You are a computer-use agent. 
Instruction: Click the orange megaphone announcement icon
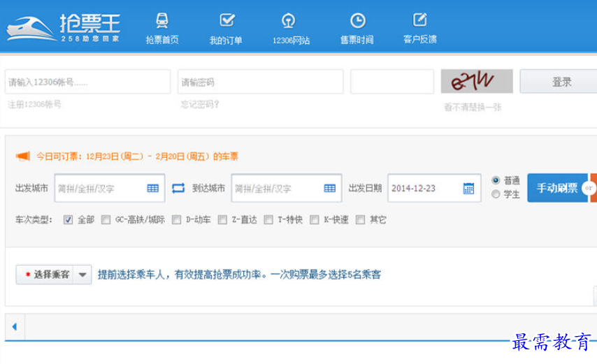[23, 156]
